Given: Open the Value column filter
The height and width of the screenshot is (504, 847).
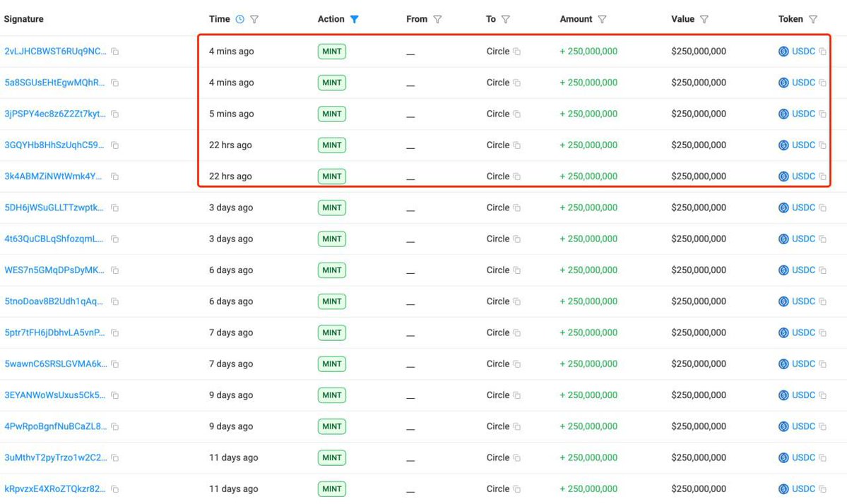Looking at the screenshot, I should [x=706, y=19].
